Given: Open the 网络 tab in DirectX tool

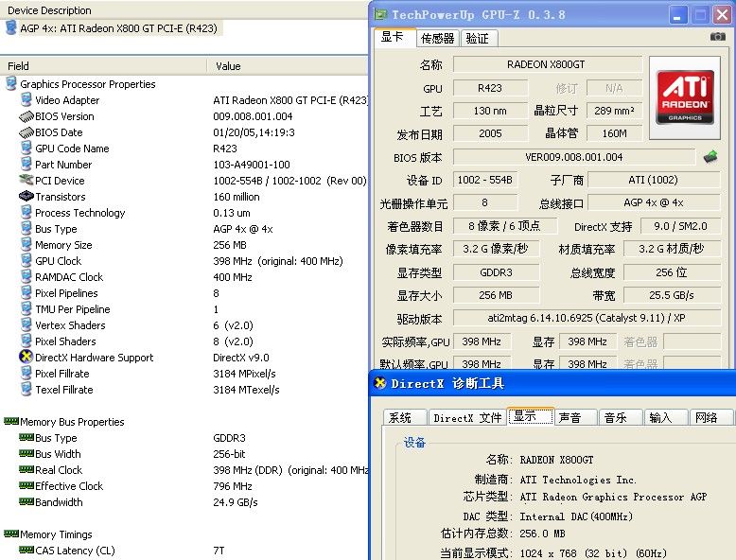Looking at the screenshot, I should (x=710, y=417).
